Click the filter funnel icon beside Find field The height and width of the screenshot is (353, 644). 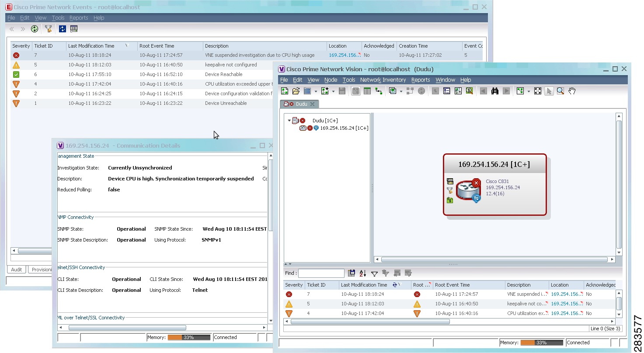point(374,273)
